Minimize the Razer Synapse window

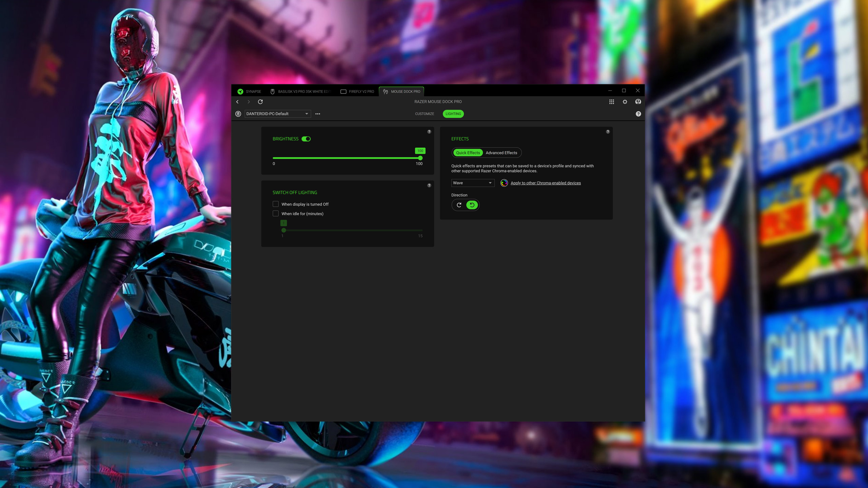click(610, 90)
